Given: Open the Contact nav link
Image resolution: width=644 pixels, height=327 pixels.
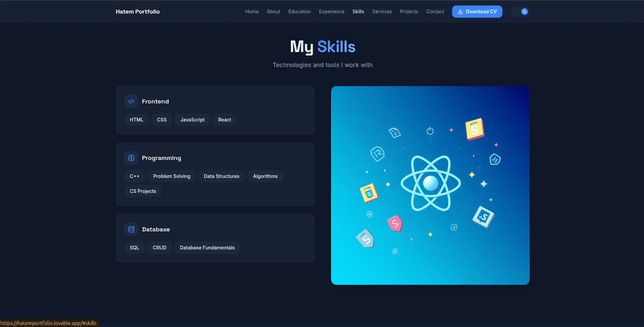Looking at the screenshot, I should (x=435, y=11).
